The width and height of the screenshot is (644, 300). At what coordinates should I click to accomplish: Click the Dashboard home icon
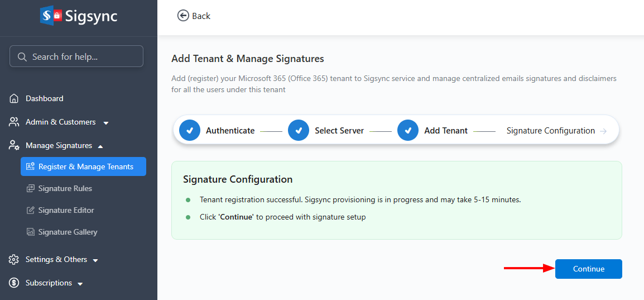point(15,99)
